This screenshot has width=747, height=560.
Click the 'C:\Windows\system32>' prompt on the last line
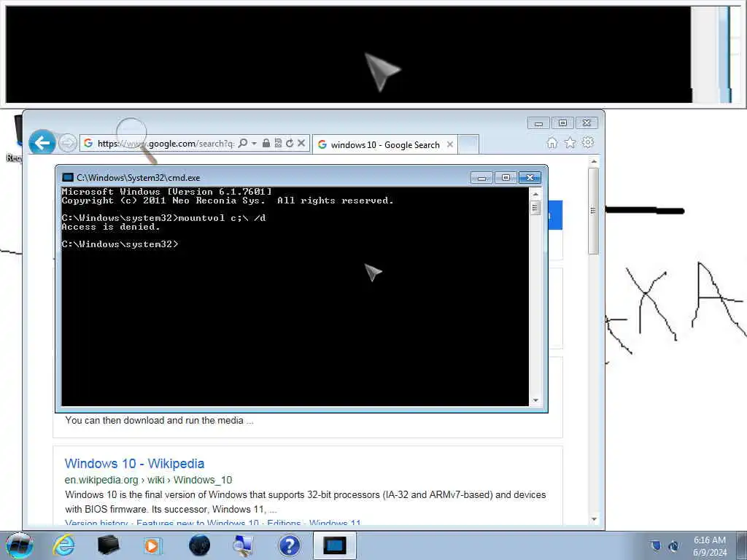(120, 244)
